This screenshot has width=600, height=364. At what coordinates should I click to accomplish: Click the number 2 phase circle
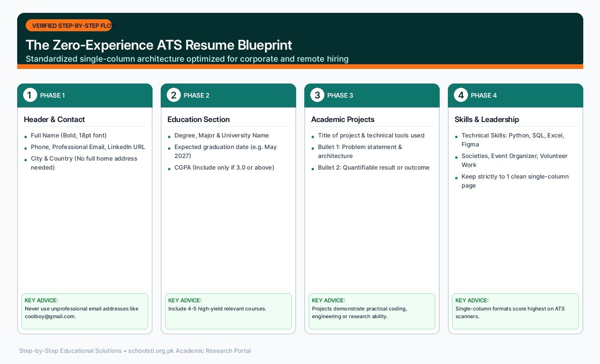point(173,95)
